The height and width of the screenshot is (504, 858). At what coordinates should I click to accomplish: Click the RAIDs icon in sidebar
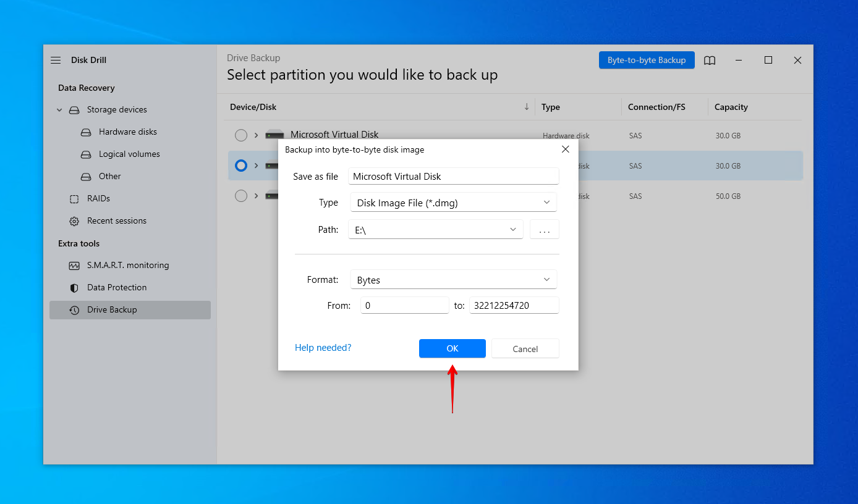pos(74,199)
